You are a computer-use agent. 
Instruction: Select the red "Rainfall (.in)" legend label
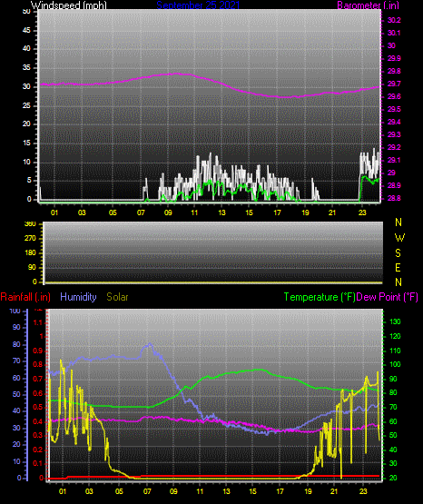click(25, 297)
